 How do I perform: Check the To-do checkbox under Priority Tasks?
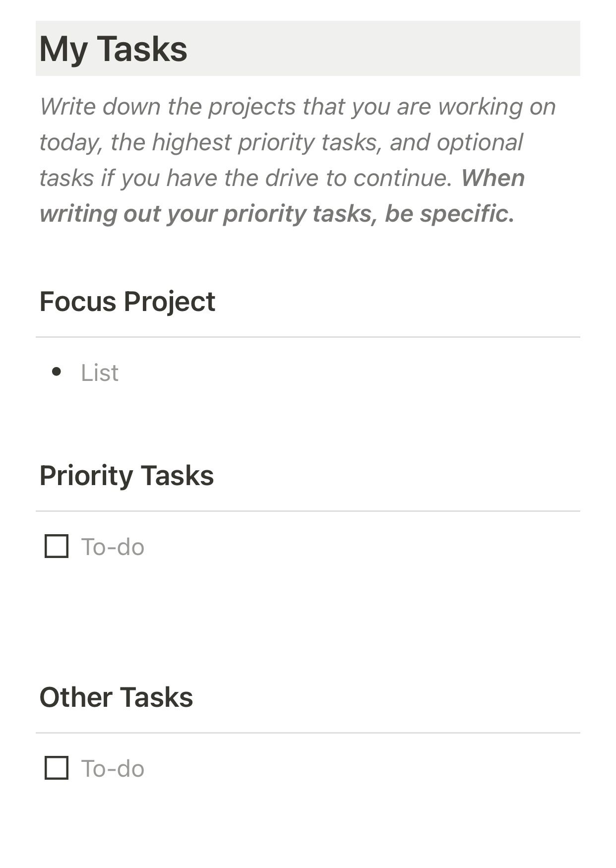click(57, 546)
